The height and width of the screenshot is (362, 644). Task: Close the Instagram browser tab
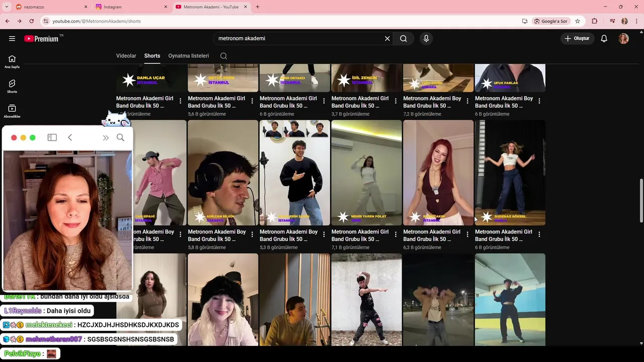coord(166,7)
